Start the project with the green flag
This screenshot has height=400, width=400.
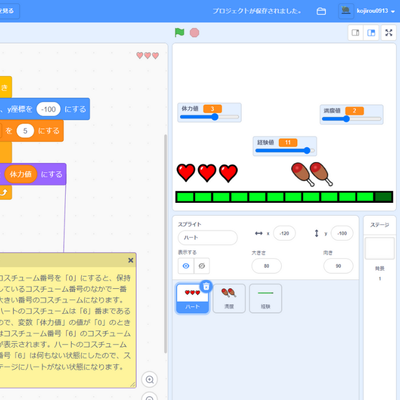click(x=179, y=33)
